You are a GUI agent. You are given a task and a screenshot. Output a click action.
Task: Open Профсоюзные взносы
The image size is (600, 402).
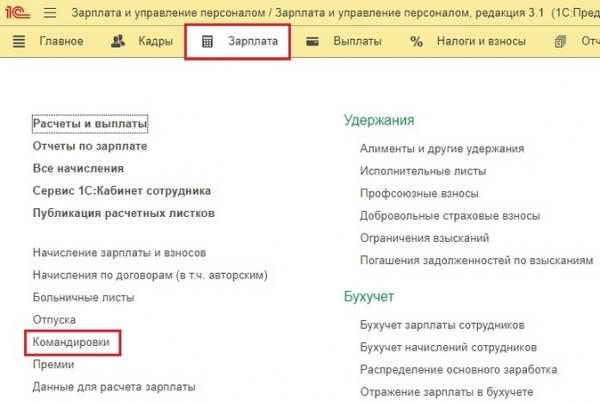(x=419, y=193)
